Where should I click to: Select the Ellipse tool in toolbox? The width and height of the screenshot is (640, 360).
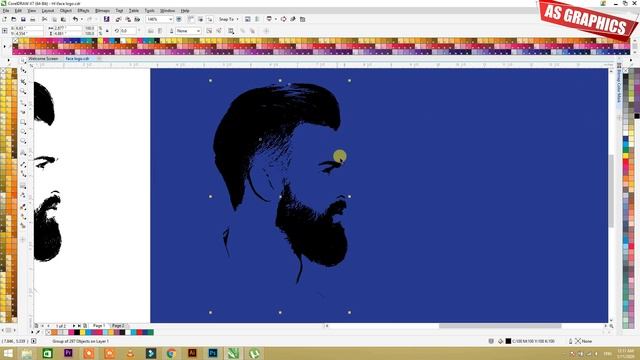[23, 131]
